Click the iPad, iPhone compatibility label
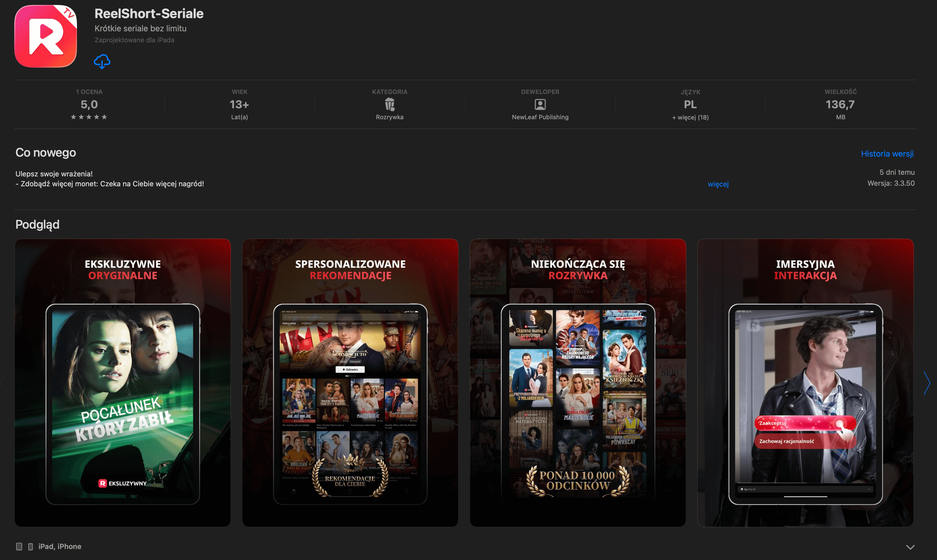 coord(60,547)
